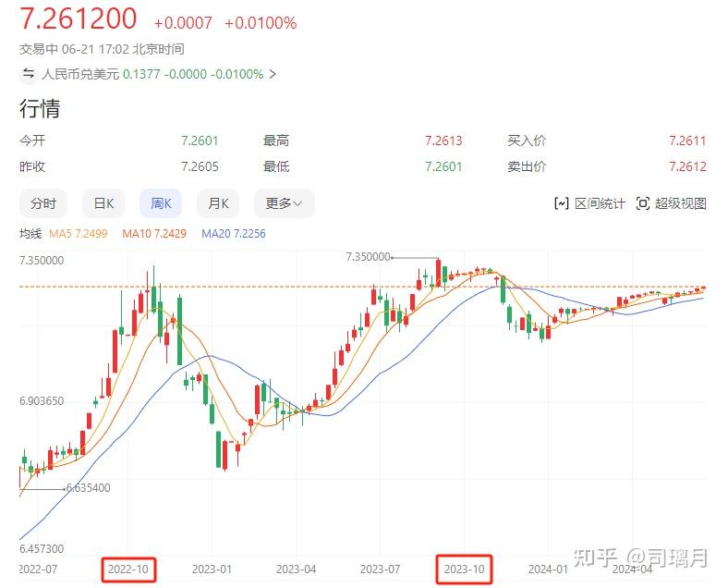The width and height of the screenshot is (728, 588).
Task: Switch to the 月K chart tab
Action: (x=218, y=203)
